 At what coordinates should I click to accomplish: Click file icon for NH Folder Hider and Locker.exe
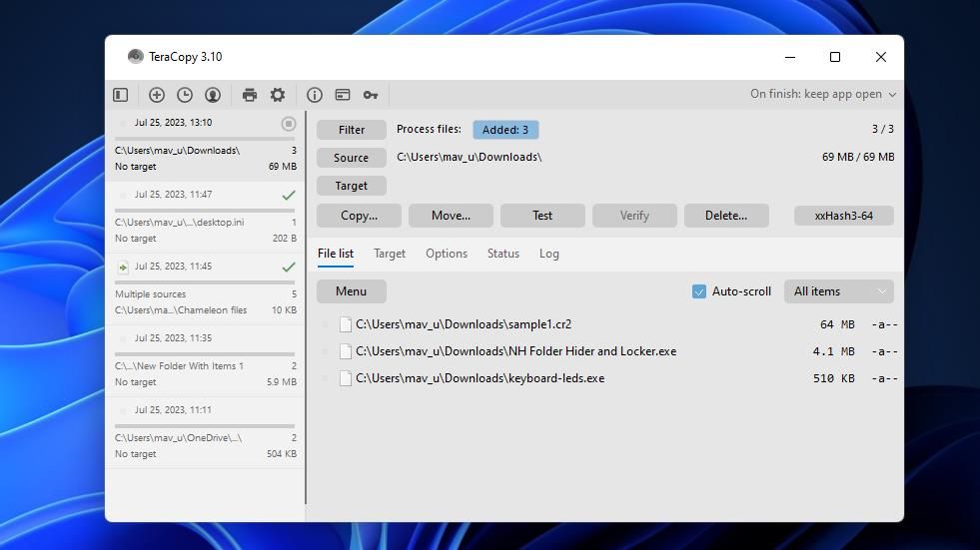point(345,351)
